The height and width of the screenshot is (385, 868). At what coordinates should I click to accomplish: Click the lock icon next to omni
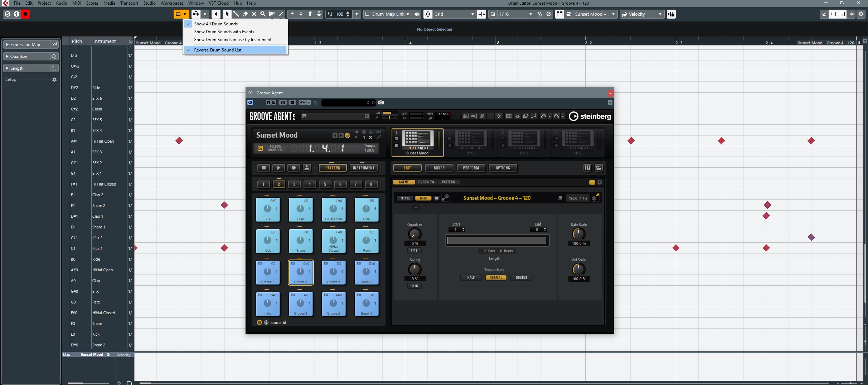click(285, 322)
